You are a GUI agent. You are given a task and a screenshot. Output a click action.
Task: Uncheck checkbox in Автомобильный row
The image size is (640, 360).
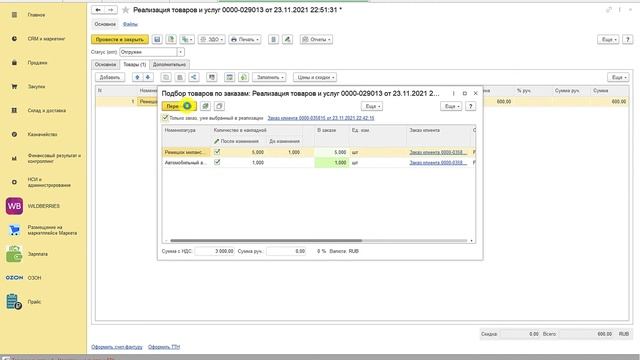point(217,162)
